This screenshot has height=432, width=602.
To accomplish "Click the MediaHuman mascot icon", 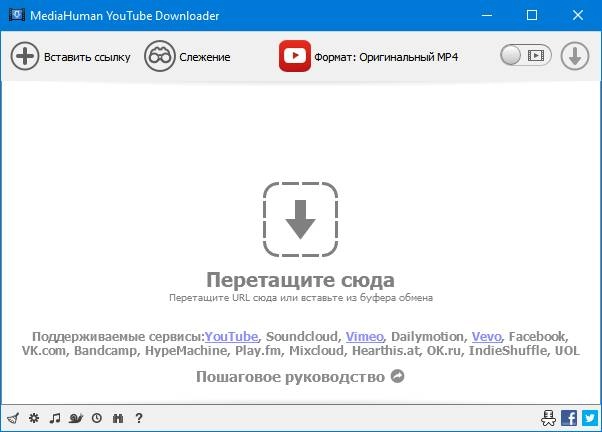I will pos(548,418).
